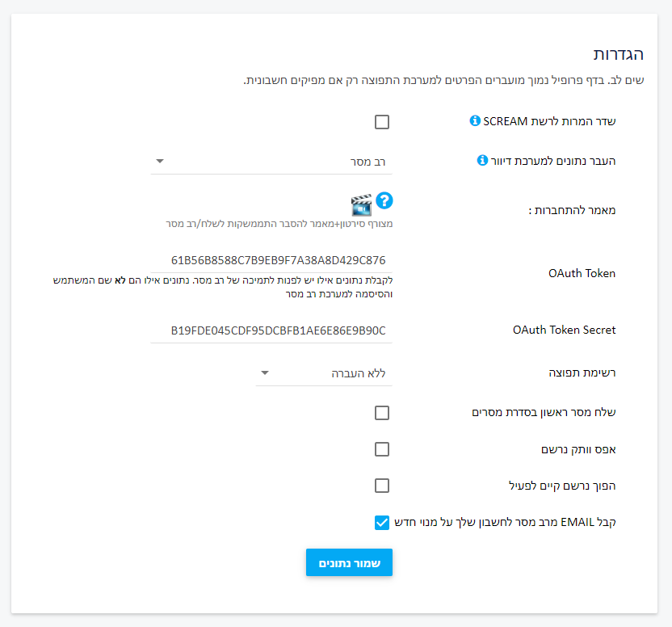This screenshot has height=627, width=672.
Task: Click the שים לב notice text
Action: point(443,80)
